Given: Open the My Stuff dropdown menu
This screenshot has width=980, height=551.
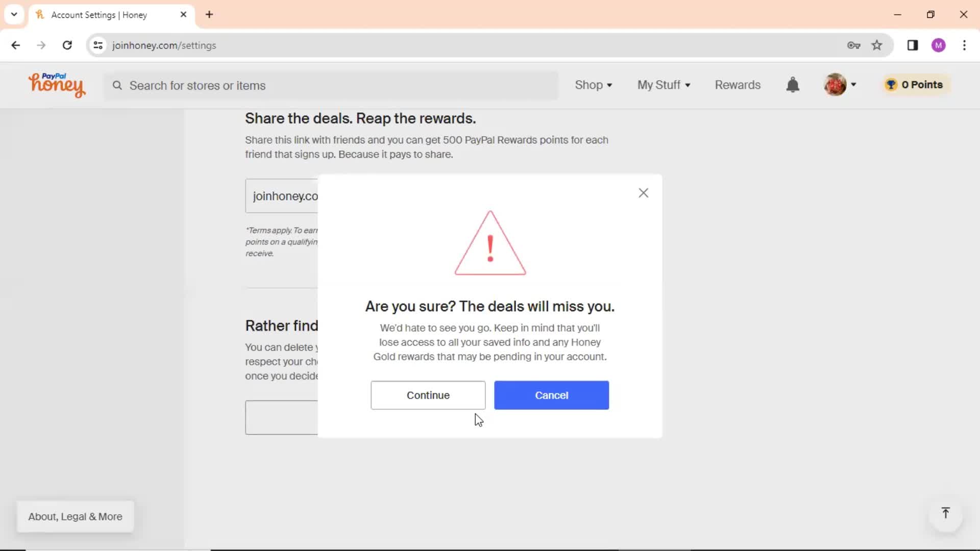Looking at the screenshot, I should 664,85.
